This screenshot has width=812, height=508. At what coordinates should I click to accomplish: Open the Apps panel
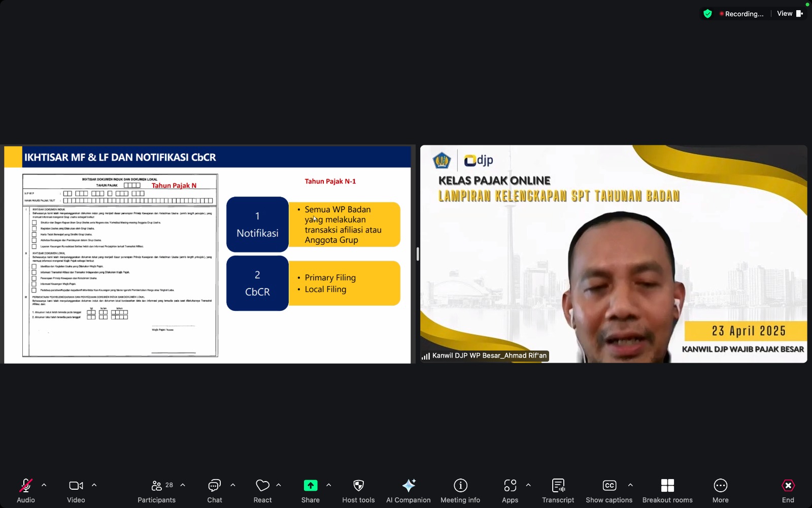(510, 490)
